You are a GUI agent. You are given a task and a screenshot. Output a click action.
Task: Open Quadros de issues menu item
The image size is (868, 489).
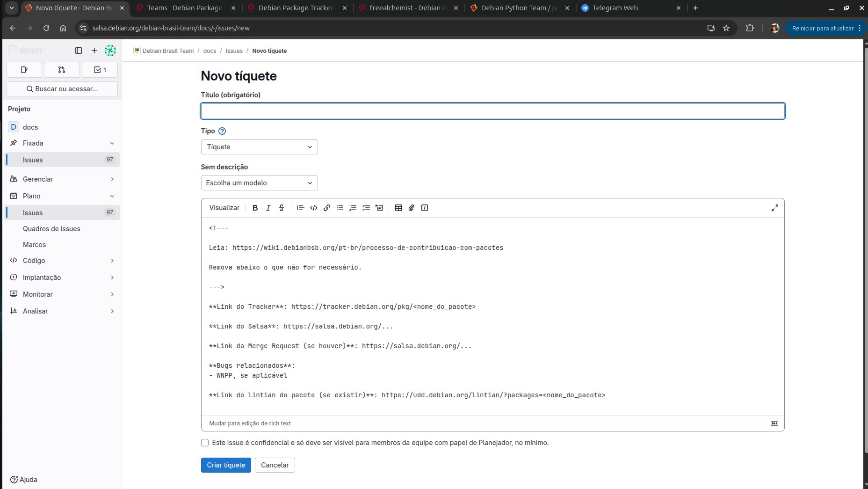tap(51, 229)
